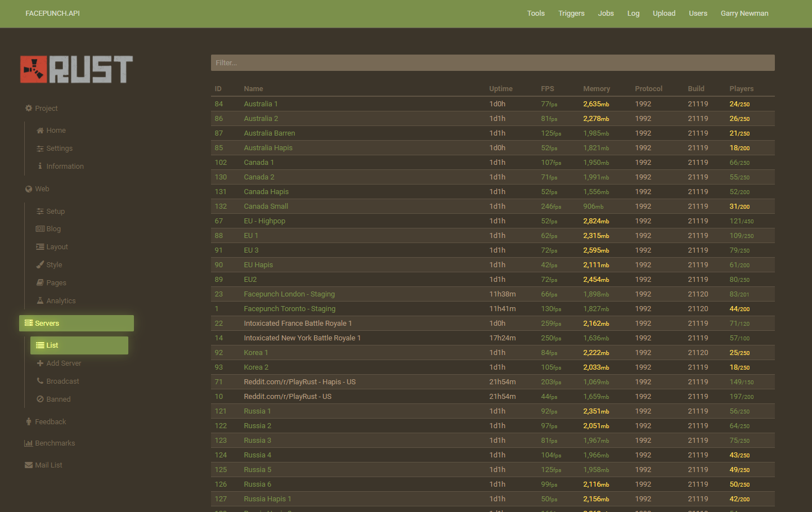Open Reddit.com/r/PlayRust - Hapis - US server
Viewport: 812px width, 512px height.
(x=300, y=382)
